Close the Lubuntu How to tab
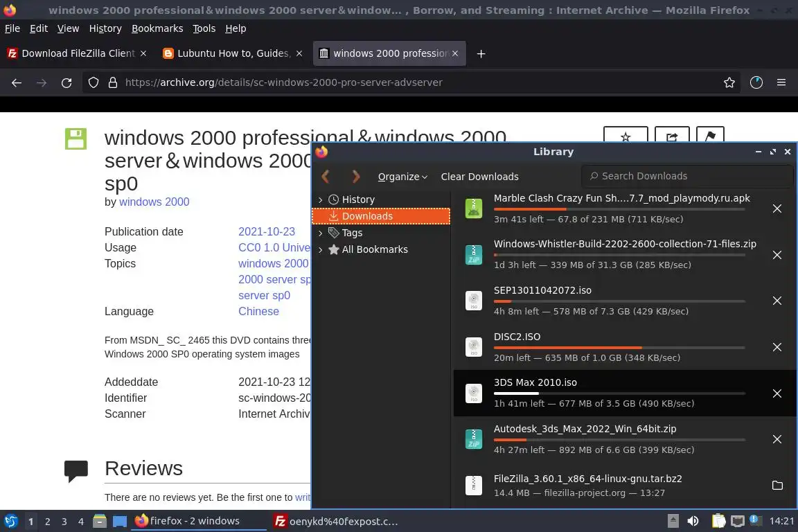 (299, 53)
